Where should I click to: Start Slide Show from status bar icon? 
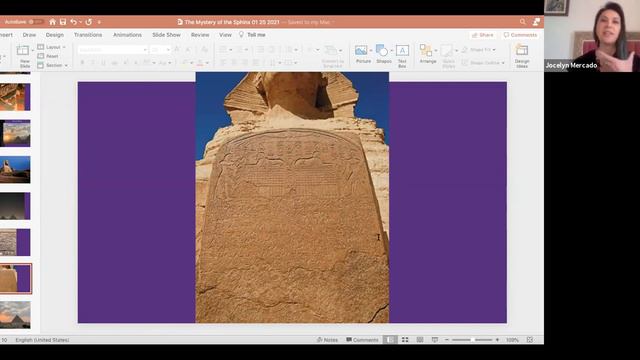coord(435,340)
